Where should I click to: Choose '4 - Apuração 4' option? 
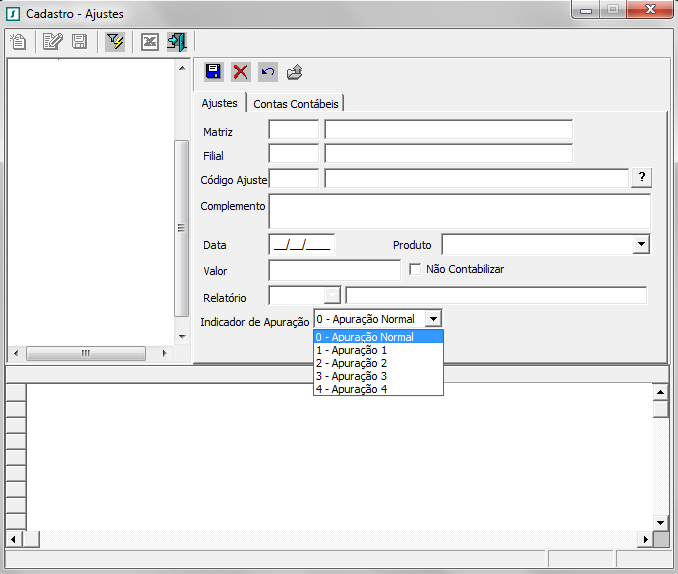click(351, 389)
